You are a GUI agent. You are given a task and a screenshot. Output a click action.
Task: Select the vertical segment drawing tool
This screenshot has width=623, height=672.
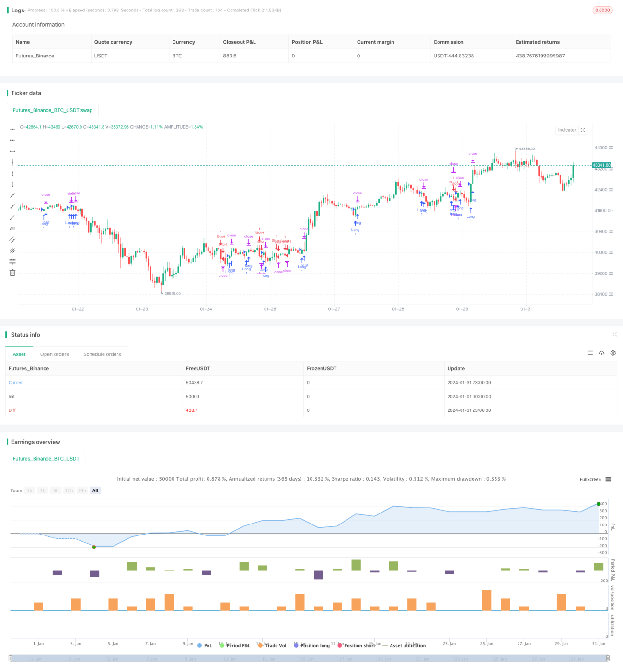click(x=12, y=184)
